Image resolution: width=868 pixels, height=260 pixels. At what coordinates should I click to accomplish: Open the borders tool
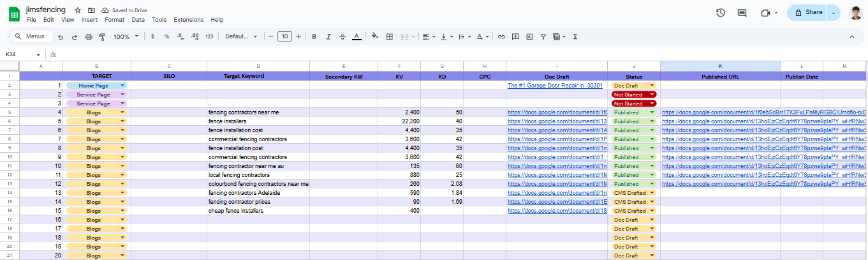pyautogui.click(x=390, y=37)
